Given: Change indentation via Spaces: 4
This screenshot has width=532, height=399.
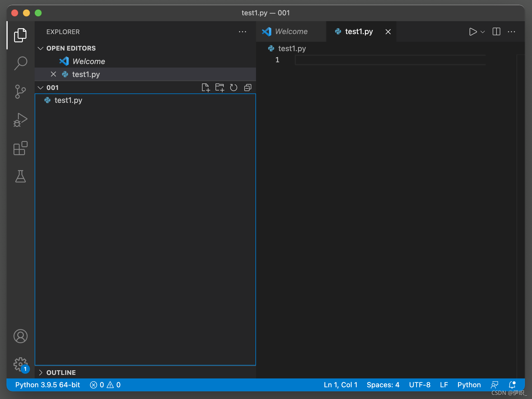Looking at the screenshot, I should tap(383, 385).
